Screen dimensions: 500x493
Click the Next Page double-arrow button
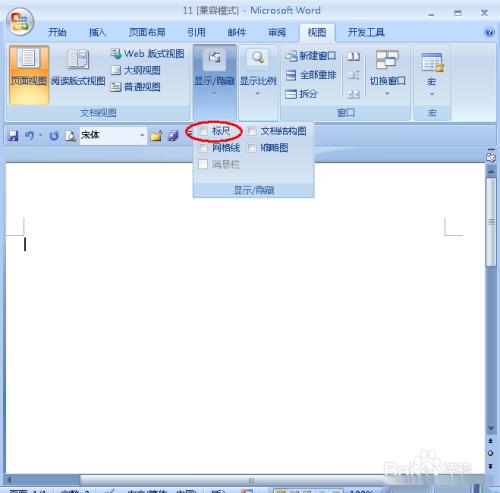coord(490,466)
